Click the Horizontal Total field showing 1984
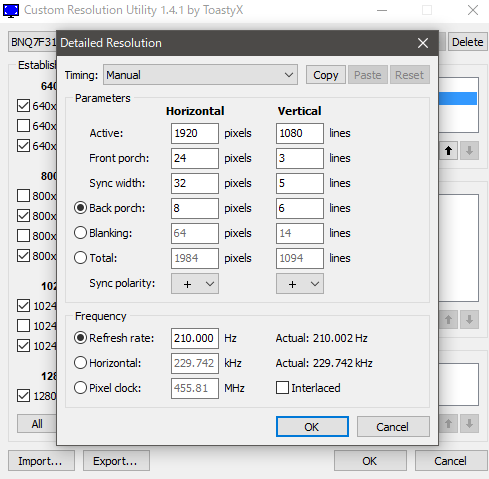 pos(195,258)
